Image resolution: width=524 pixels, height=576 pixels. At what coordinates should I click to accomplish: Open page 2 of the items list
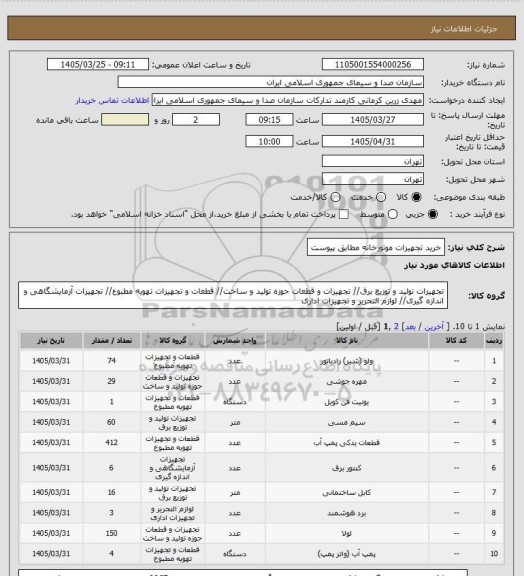point(396,327)
